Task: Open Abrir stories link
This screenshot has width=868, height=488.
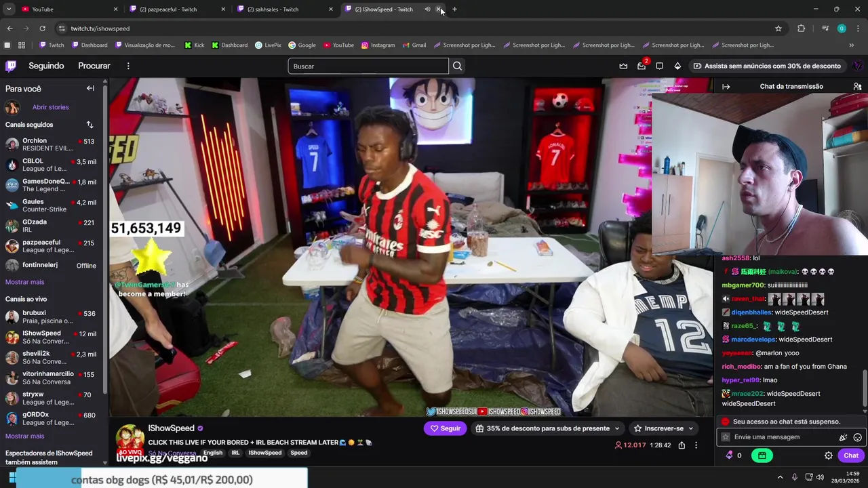Action: 50,107
